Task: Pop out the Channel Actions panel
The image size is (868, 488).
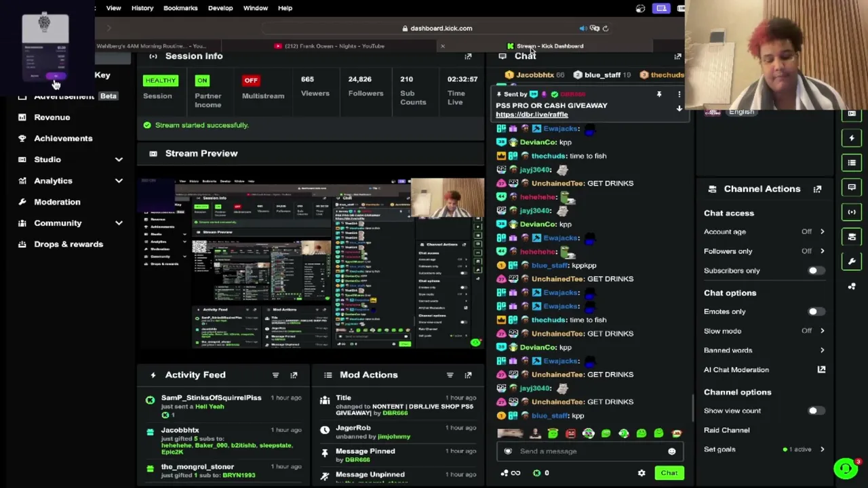Action: [817, 189]
